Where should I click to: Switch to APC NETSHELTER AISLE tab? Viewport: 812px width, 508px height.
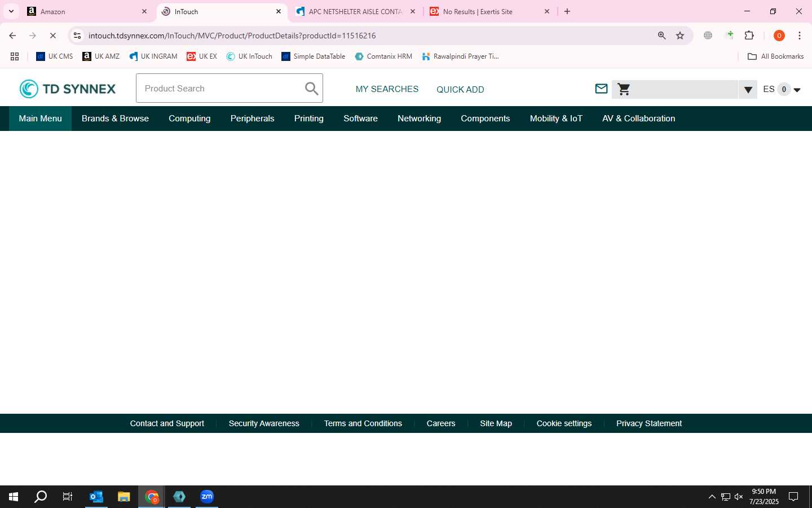[355, 11]
